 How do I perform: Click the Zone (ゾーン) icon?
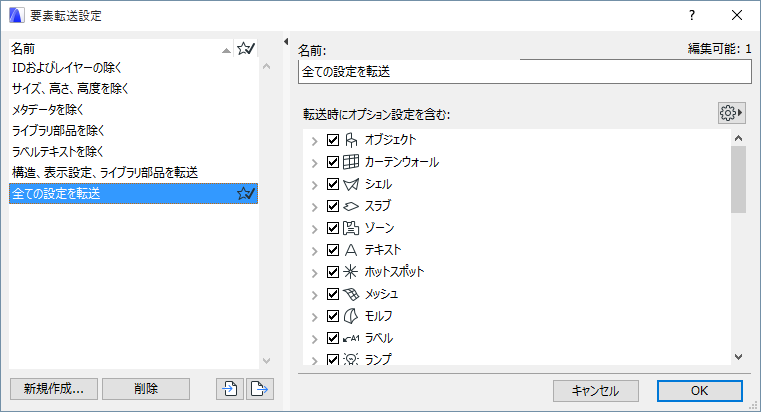[351, 228]
